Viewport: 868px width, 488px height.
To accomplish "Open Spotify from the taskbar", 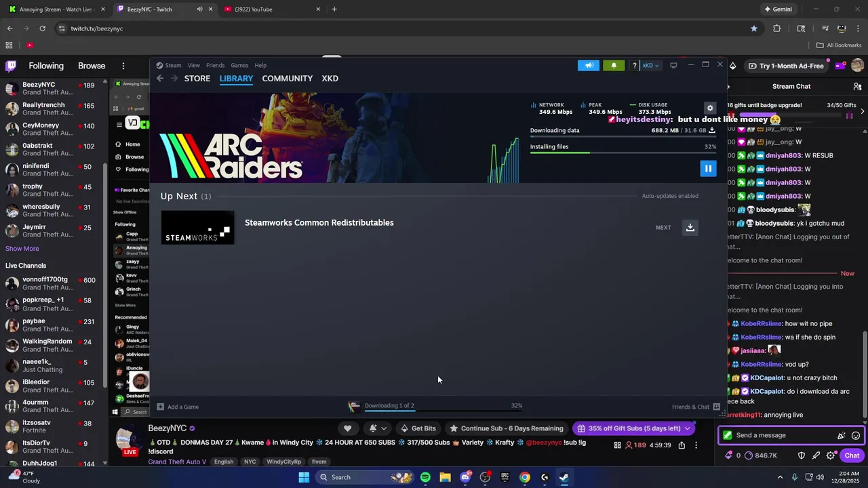I will point(425,477).
